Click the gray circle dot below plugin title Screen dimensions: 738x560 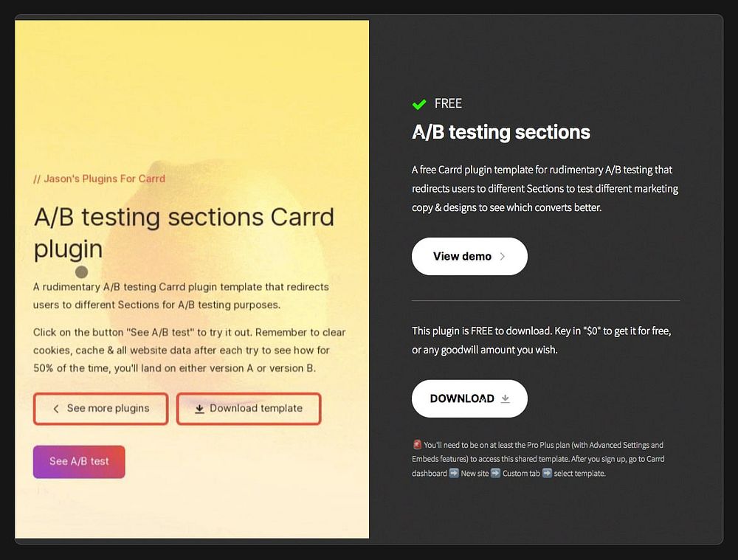(82, 272)
